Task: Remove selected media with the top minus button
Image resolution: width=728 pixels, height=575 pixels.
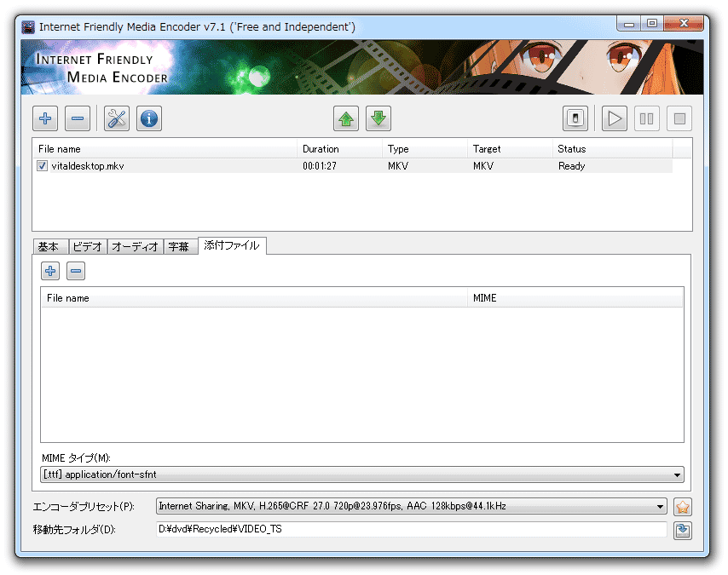Action: (78, 118)
